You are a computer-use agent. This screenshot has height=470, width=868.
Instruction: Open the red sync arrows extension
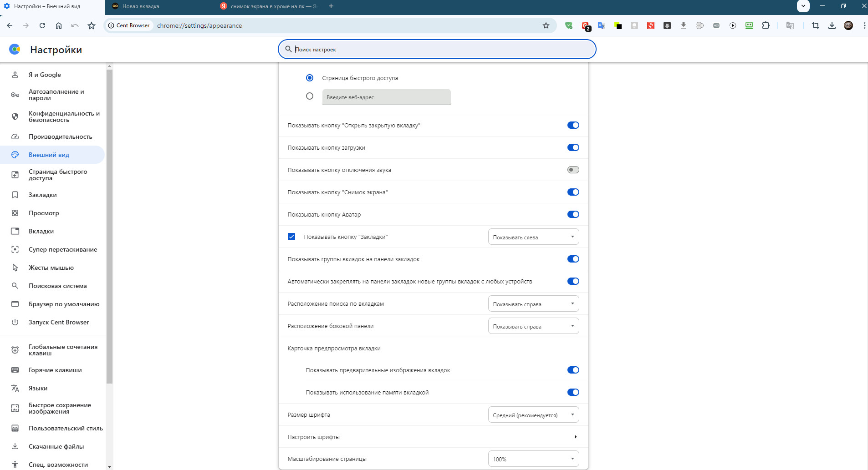(x=651, y=25)
